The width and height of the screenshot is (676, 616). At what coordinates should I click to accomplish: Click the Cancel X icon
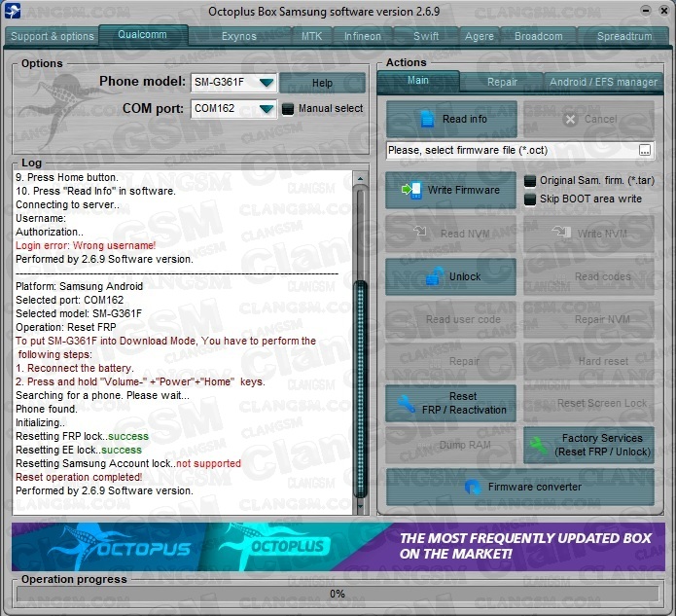570,119
